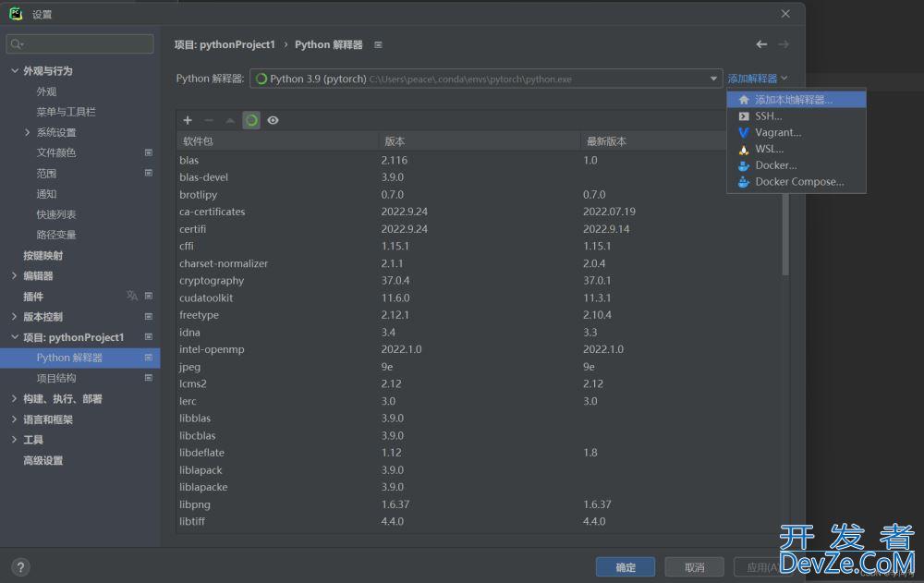Screen dimensions: 924x583
Task: Click the PyCharm logo in title bar
Action: pyautogui.click(x=16, y=14)
